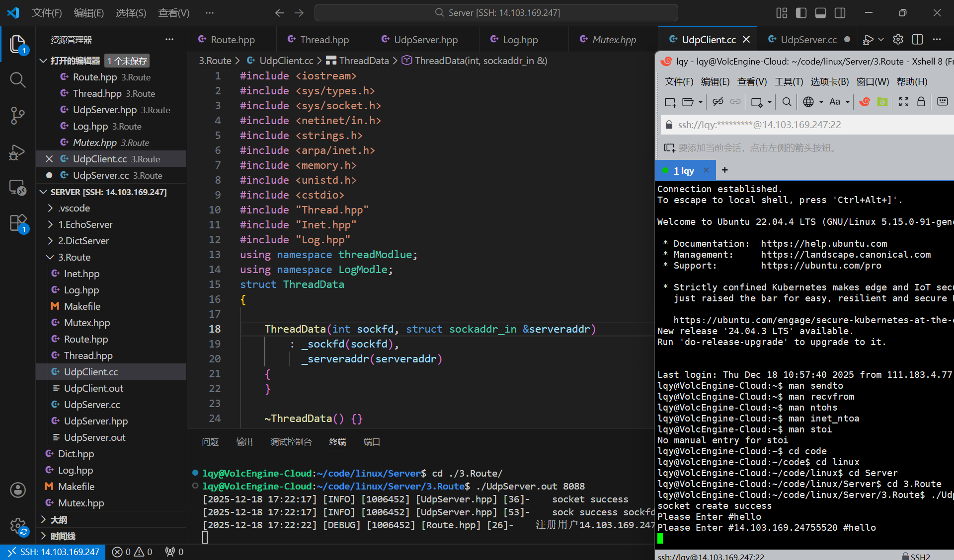954x560 pixels.
Task: Click Xshell fullscreen icon
Action: [904, 102]
